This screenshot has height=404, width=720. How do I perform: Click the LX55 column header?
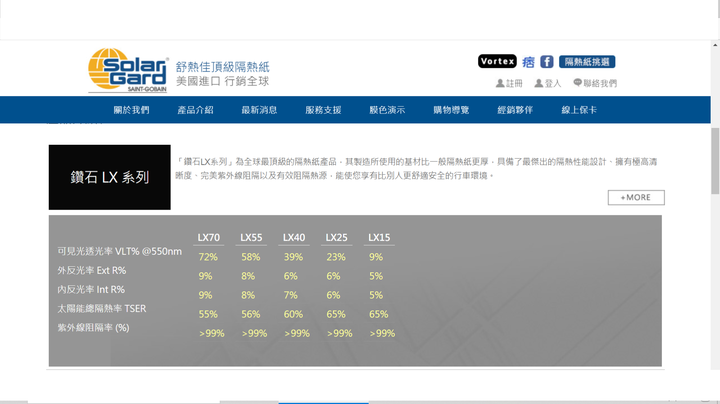click(251, 237)
